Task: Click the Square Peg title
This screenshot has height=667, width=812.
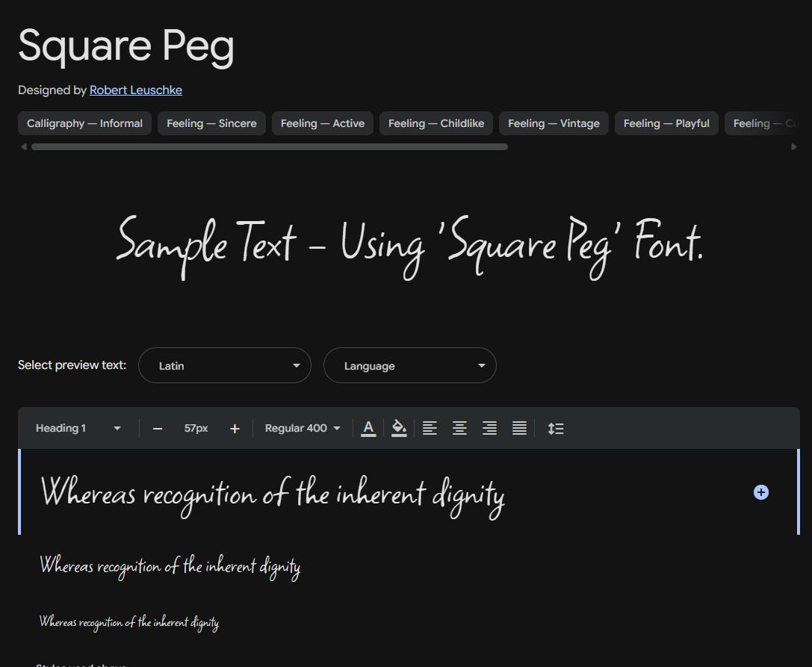Action: pyautogui.click(x=125, y=46)
